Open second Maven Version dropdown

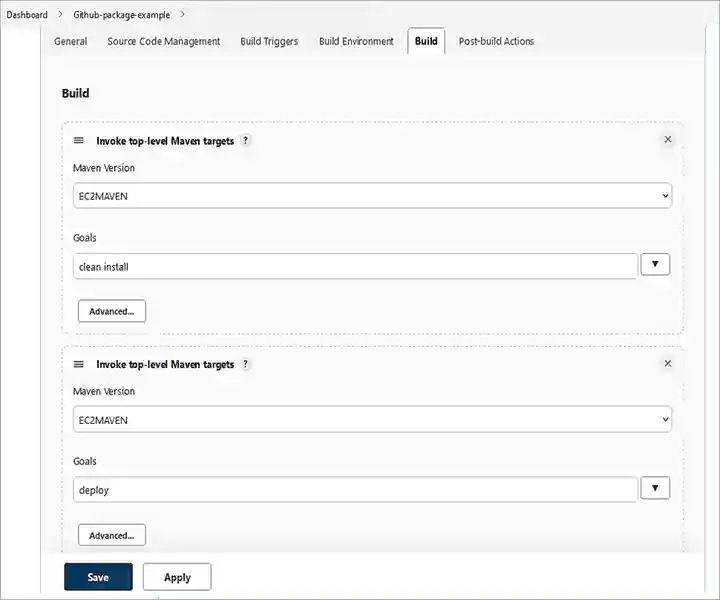[372, 420]
